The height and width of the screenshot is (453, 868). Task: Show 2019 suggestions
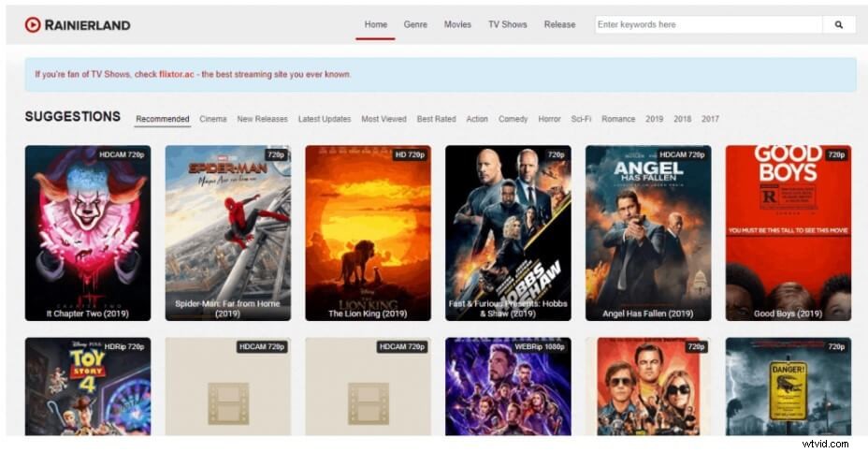click(x=655, y=119)
